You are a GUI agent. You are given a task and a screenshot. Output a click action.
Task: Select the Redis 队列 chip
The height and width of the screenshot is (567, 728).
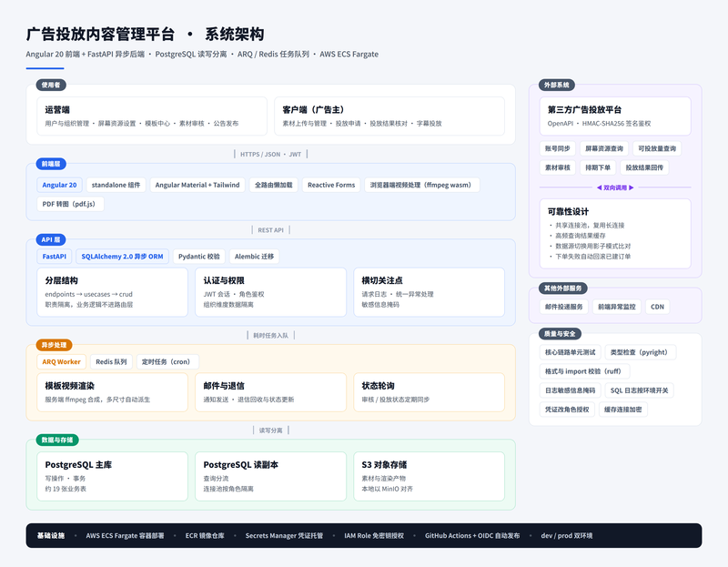point(111,361)
